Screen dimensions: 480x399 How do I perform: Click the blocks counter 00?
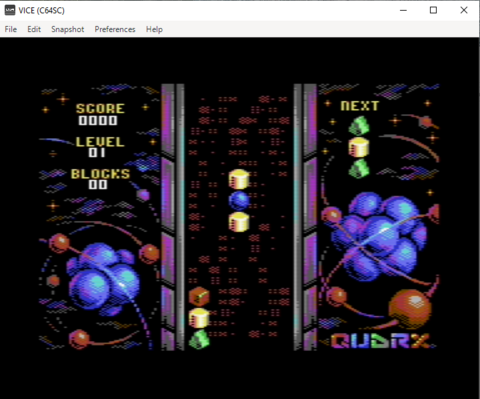point(98,184)
